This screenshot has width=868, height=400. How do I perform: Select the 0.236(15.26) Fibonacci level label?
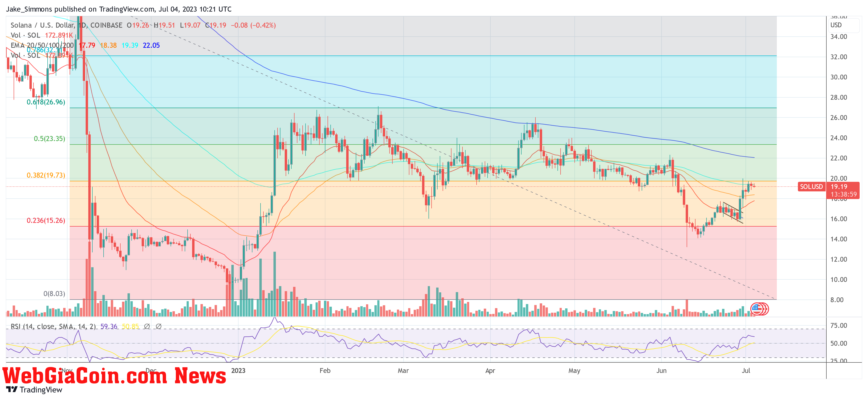(x=46, y=220)
